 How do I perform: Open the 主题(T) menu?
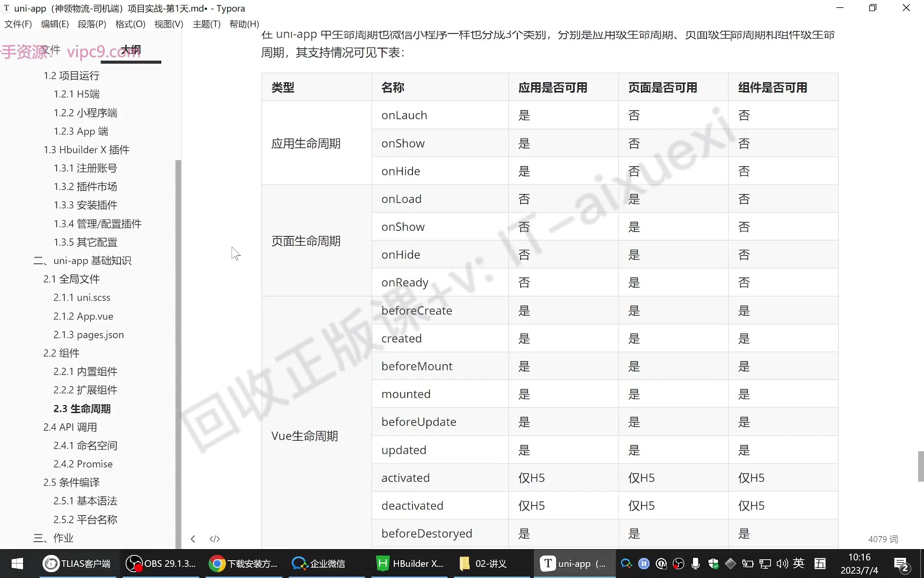[206, 24]
